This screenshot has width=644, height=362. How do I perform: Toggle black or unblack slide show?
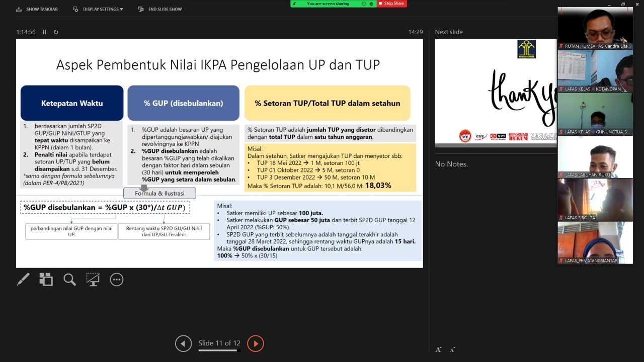tap(93, 280)
